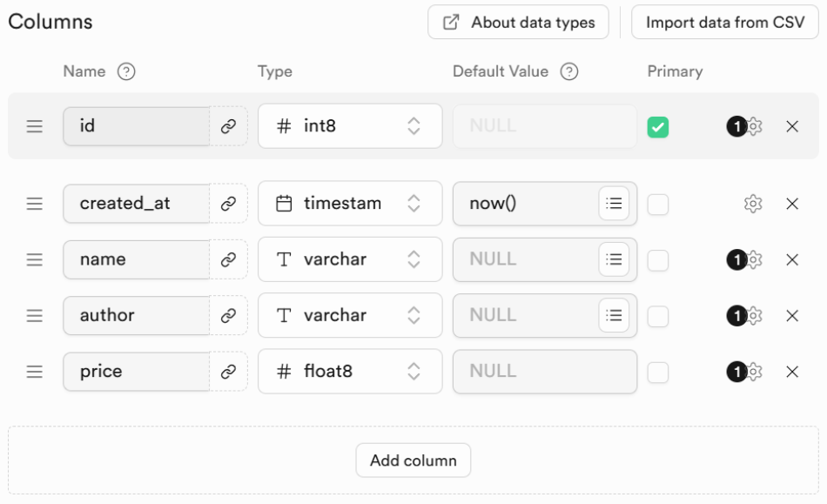Screen dimensions: 827x504
Task: Expand the timestamp type selector
Action: point(350,204)
